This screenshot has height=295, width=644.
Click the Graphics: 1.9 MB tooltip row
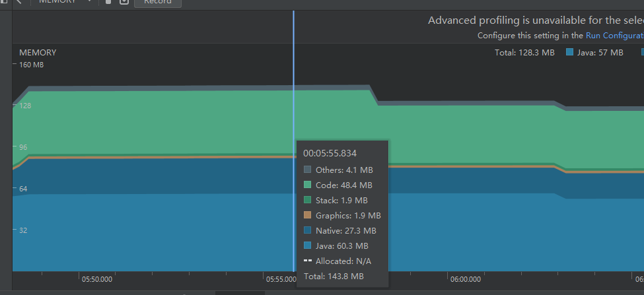342,215
